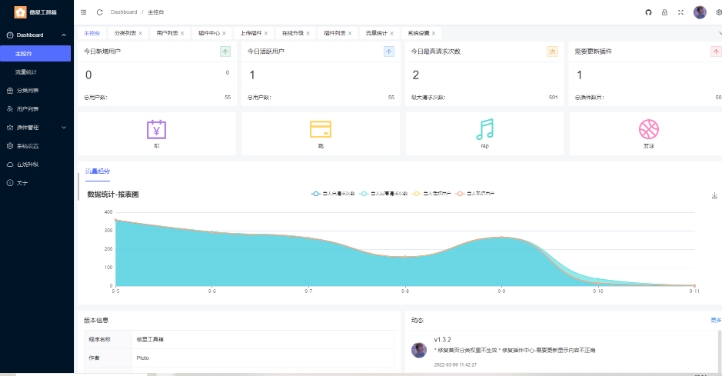Expand the plugin management sidebar submenu
The height and width of the screenshot is (377, 722).
[37, 128]
